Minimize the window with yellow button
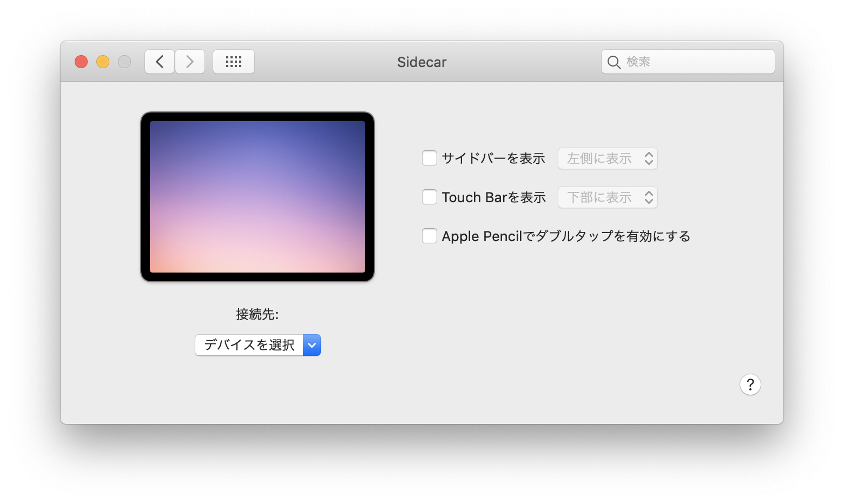 tap(103, 62)
